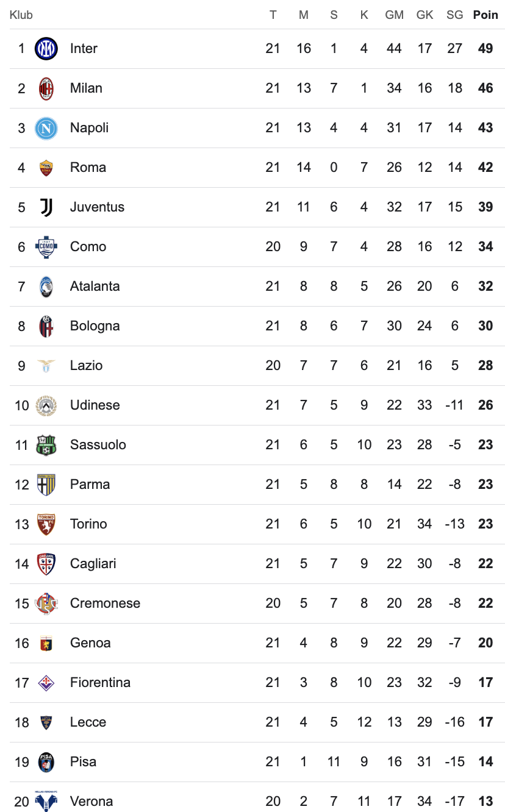Click the Inter club logo
This screenshot has width=505, height=812.
point(46,49)
